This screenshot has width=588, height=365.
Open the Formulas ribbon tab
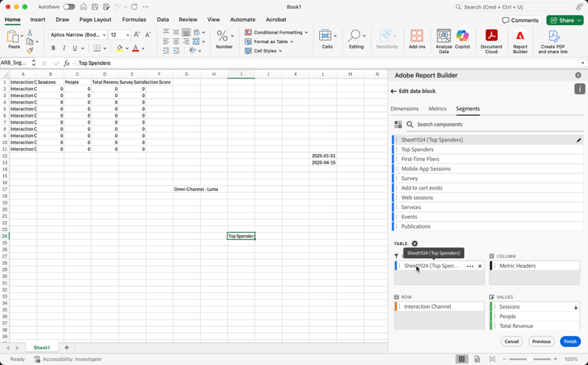(x=134, y=20)
